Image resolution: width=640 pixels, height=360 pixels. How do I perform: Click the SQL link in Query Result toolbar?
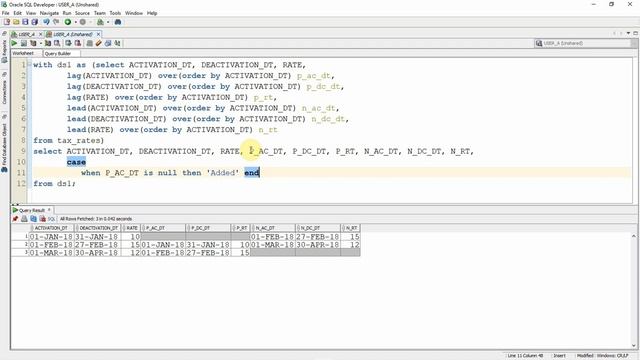tap(51, 219)
